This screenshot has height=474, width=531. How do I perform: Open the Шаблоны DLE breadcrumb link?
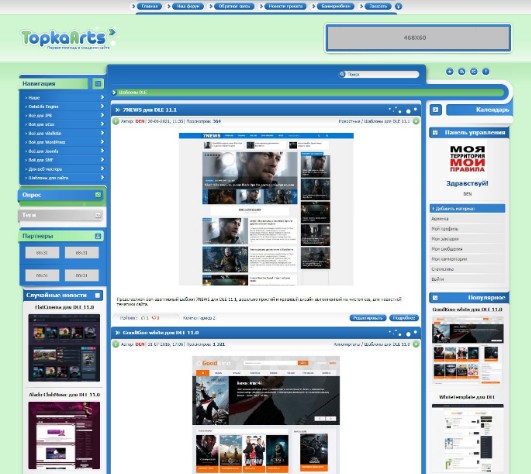[x=132, y=92]
